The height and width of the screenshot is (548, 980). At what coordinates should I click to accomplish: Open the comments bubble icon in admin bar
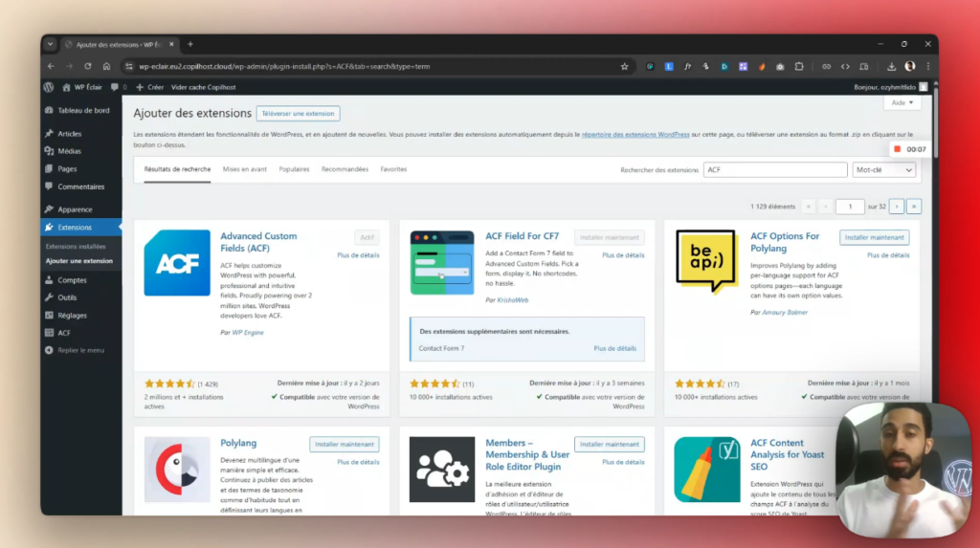[x=115, y=87]
